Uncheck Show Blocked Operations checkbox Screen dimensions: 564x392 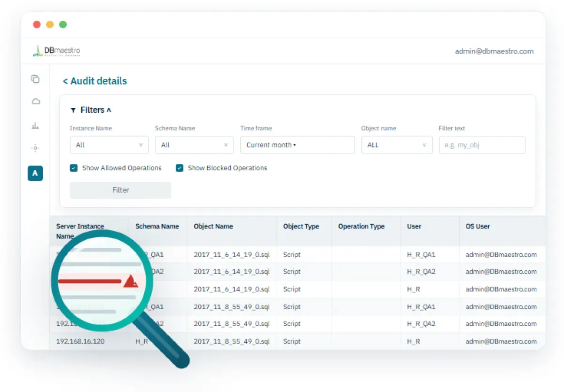180,168
